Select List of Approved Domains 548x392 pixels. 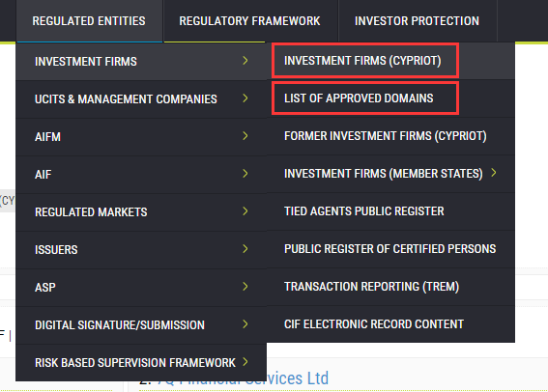click(359, 98)
